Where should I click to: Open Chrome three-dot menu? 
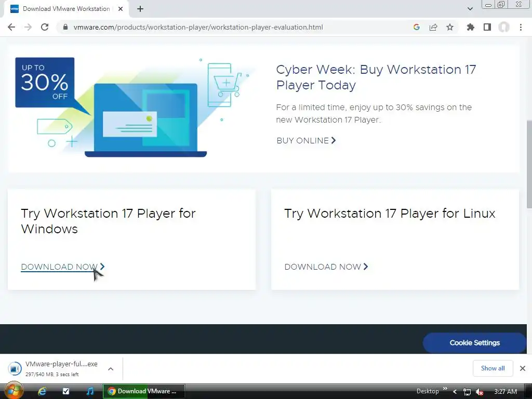(x=521, y=27)
